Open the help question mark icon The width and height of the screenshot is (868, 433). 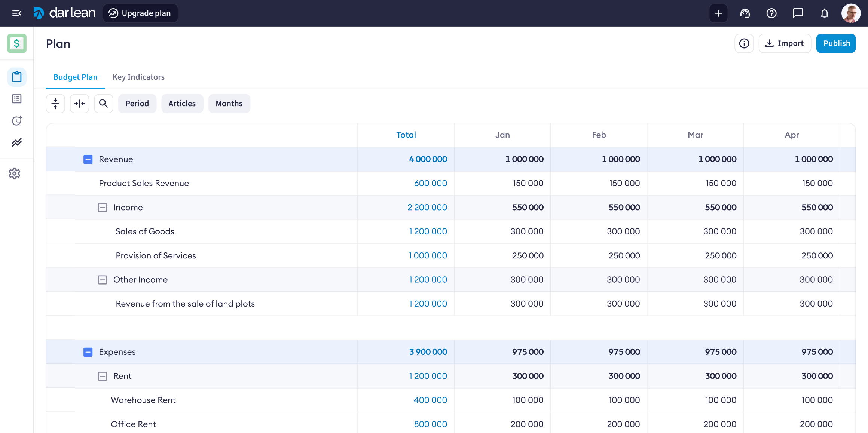tap(771, 13)
